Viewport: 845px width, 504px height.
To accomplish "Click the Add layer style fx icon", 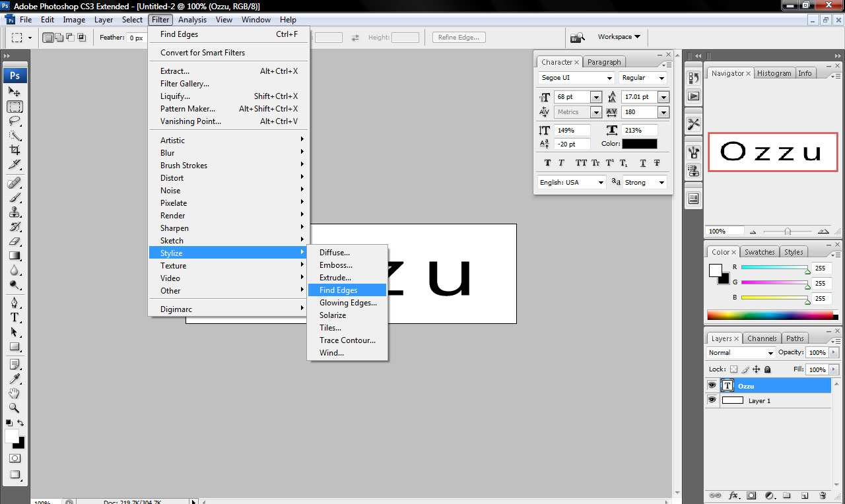I will [733, 495].
